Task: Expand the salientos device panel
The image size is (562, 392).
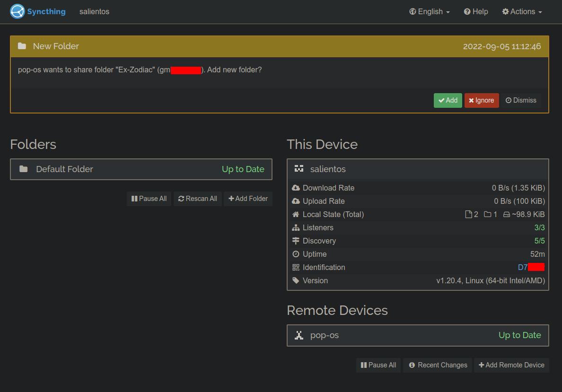Action: (x=418, y=169)
